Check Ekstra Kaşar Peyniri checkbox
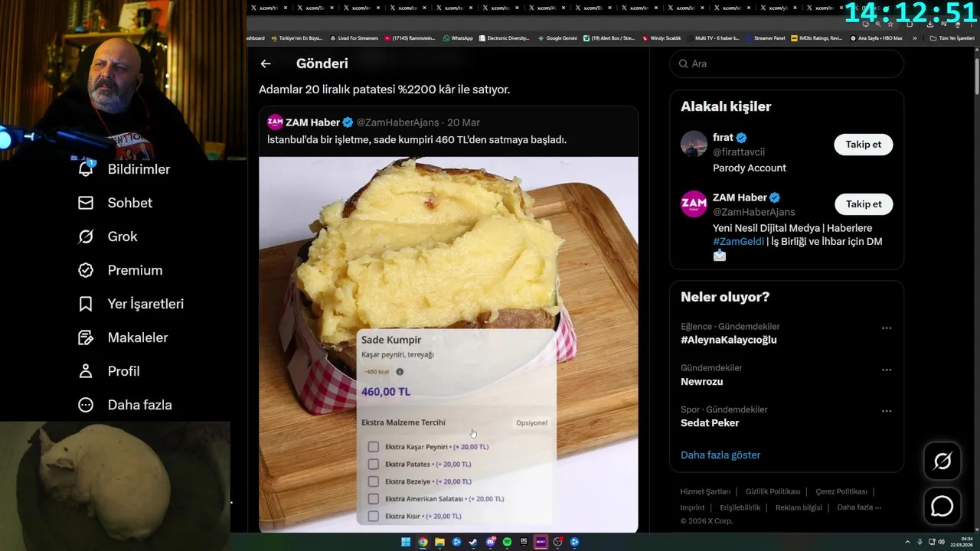The width and height of the screenshot is (980, 551). [x=373, y=447]
